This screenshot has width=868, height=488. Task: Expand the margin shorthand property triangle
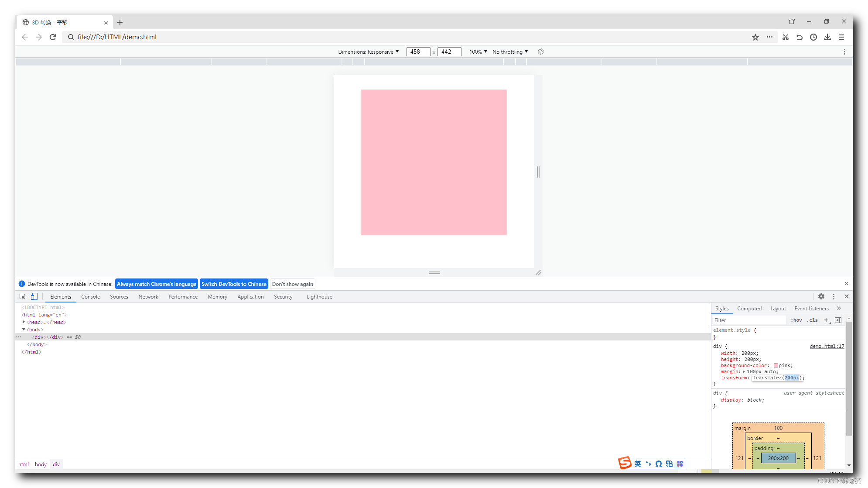coord(744,372)
